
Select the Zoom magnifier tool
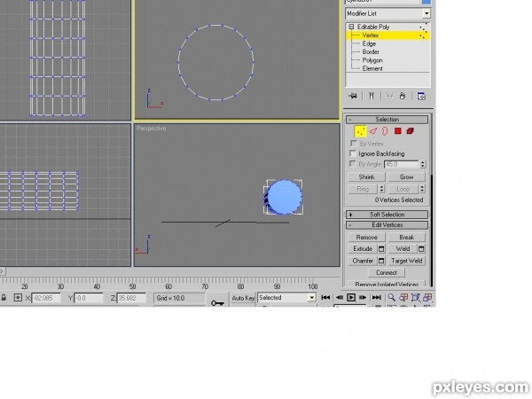[391, 298]
